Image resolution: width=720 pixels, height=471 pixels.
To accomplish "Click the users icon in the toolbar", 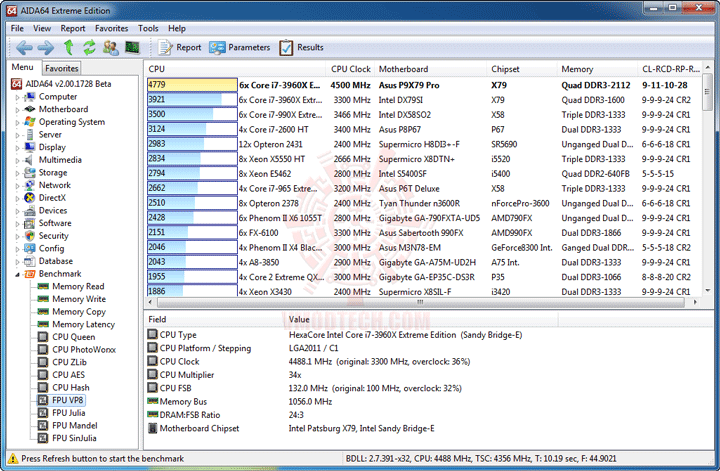I will [x=111, y=47].
